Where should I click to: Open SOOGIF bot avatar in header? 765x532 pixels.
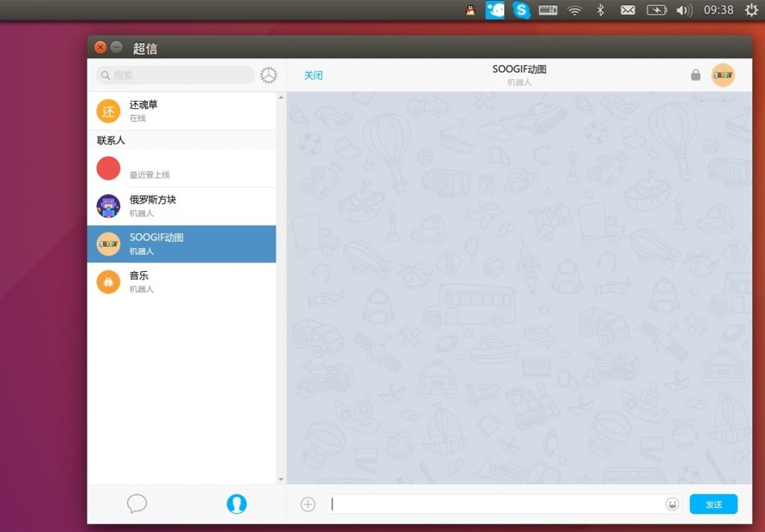(x=722, y=75)
